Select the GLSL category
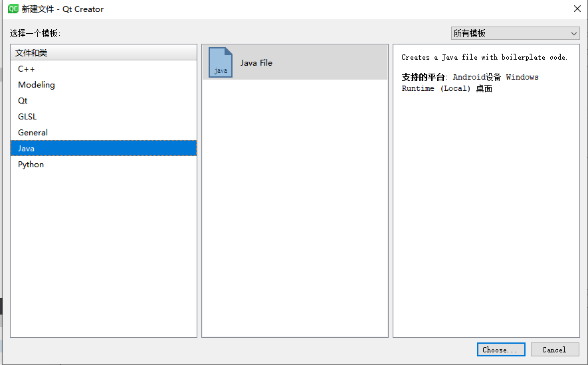The height and width of the screenshot is (365, 588). coord(104,117)
